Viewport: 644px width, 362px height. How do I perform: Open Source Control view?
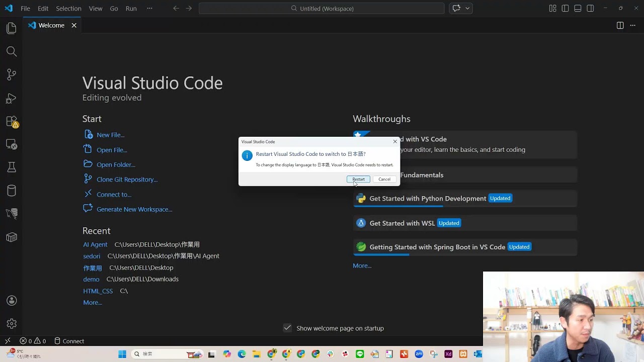12,74
